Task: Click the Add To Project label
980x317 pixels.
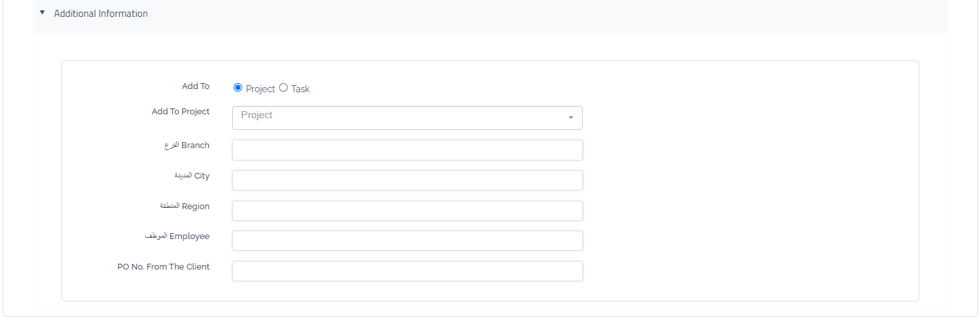Action: [x=180, y=112]
